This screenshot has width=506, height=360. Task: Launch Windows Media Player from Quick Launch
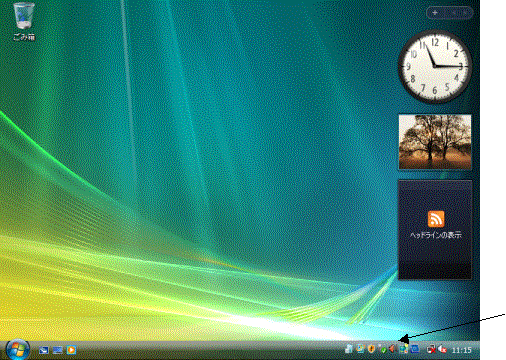(x=71, y=350)
